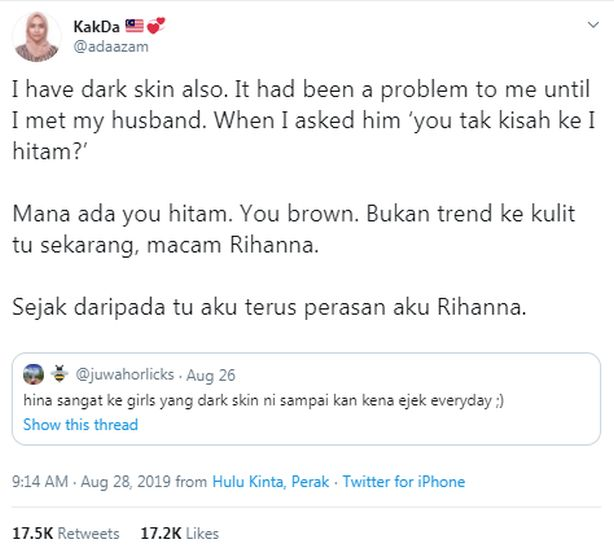Viewport: 614px width, 553px height.
Task: Click the Twitter for iPhone source link
Action: pyautogui.click(x=403, y=481)
